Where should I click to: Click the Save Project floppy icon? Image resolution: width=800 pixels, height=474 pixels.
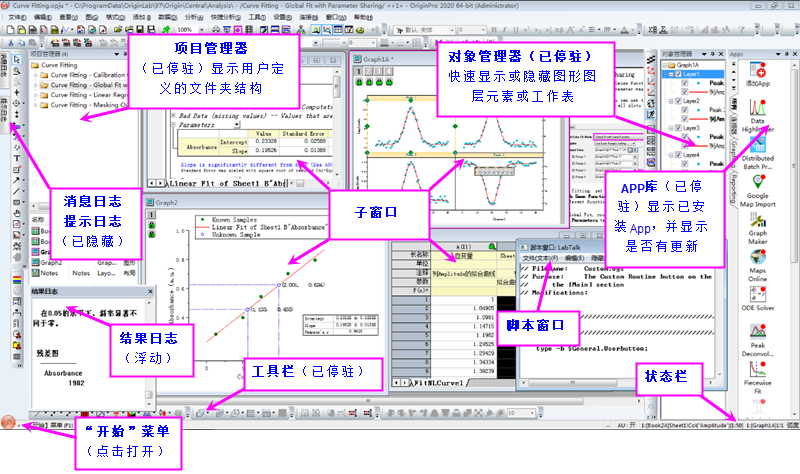tap(139, 30)
